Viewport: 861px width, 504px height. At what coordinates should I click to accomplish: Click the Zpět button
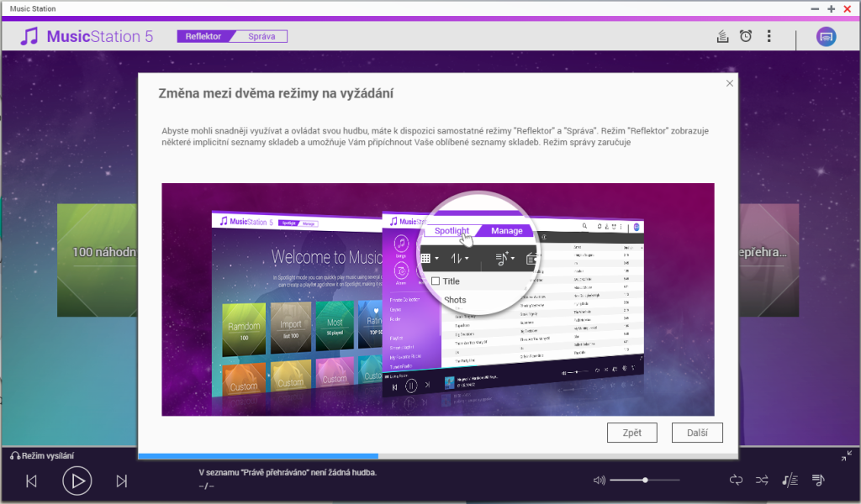click(632, 433)
